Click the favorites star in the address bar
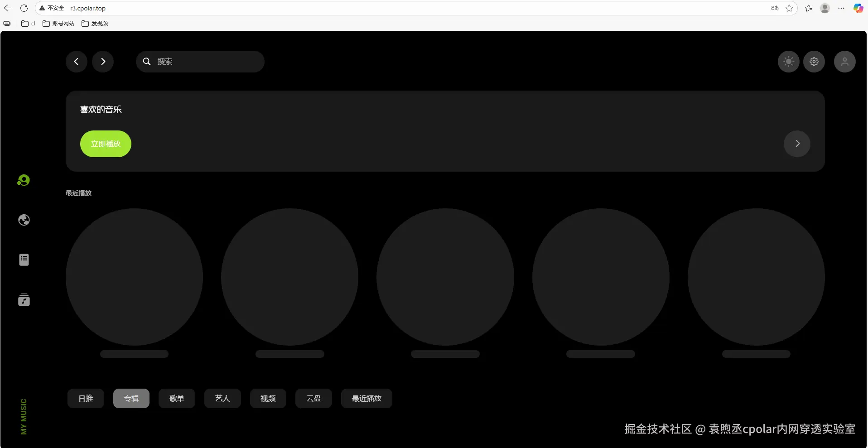 pos(790,8)
